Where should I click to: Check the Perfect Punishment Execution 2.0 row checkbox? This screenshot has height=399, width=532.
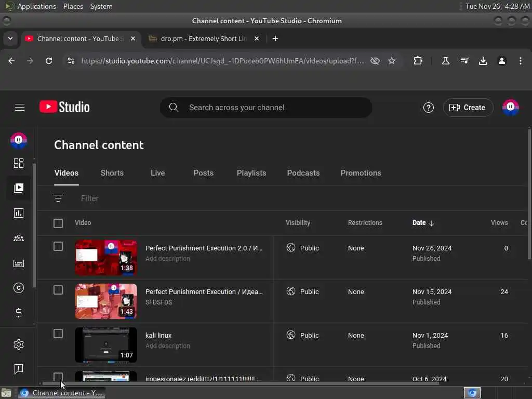click(58, 246)
